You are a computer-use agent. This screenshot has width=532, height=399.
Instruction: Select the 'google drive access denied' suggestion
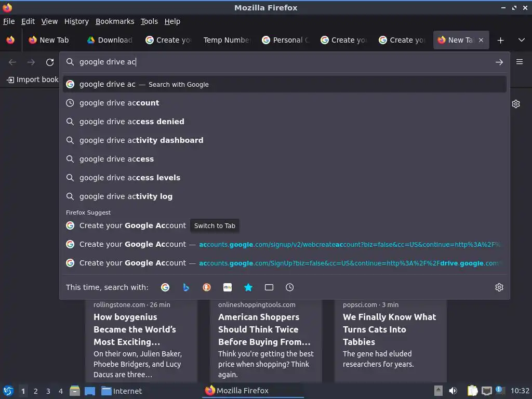coord(285,122)
